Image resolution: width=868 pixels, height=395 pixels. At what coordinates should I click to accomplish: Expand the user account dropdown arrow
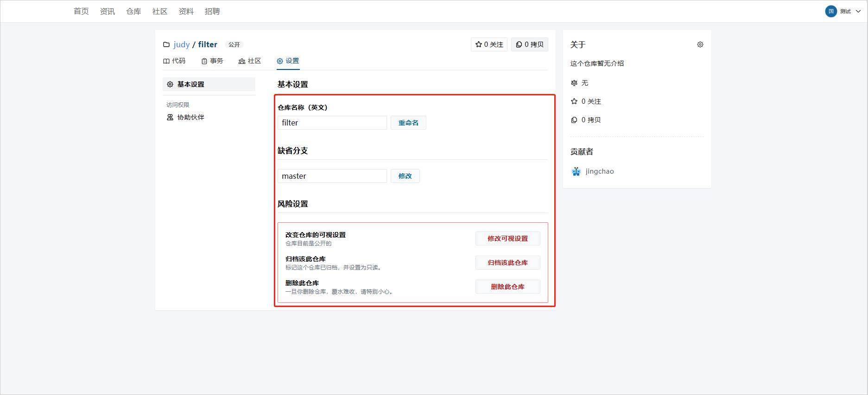pyautogui.click(x=858, y=12)
